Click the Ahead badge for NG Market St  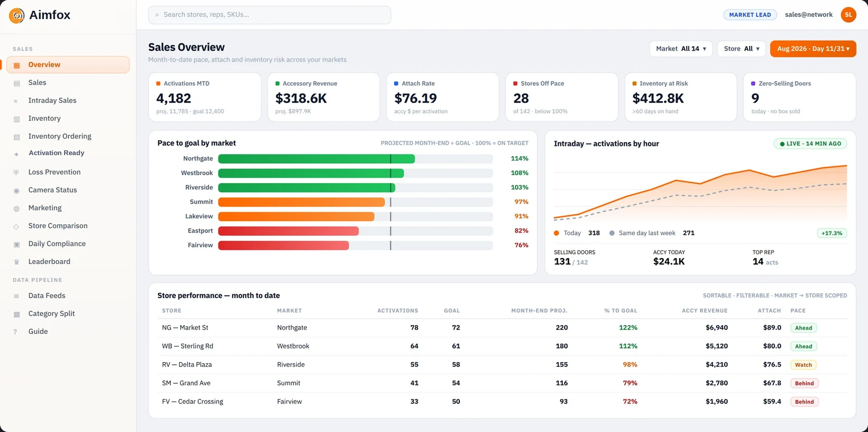tap(803, 328)
